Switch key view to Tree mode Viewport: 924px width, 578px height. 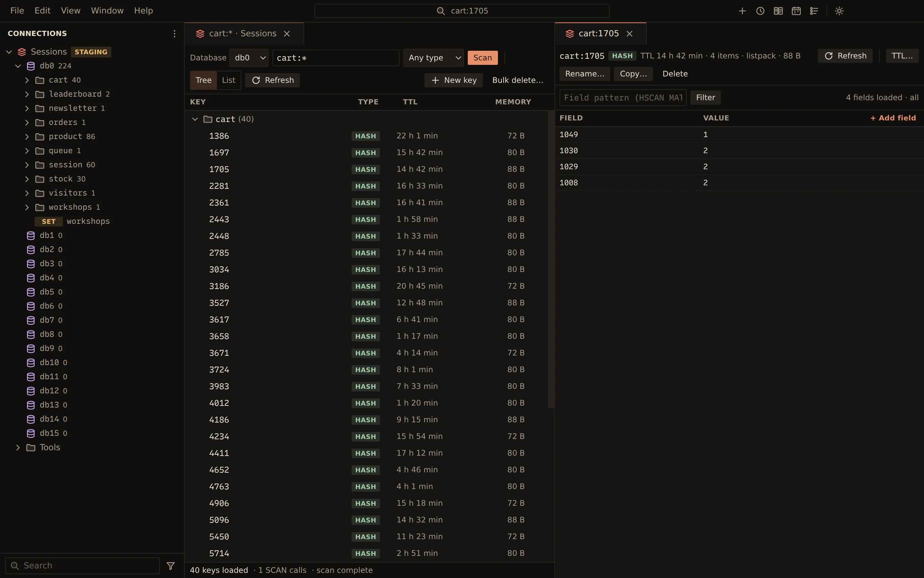click(203, 80)
